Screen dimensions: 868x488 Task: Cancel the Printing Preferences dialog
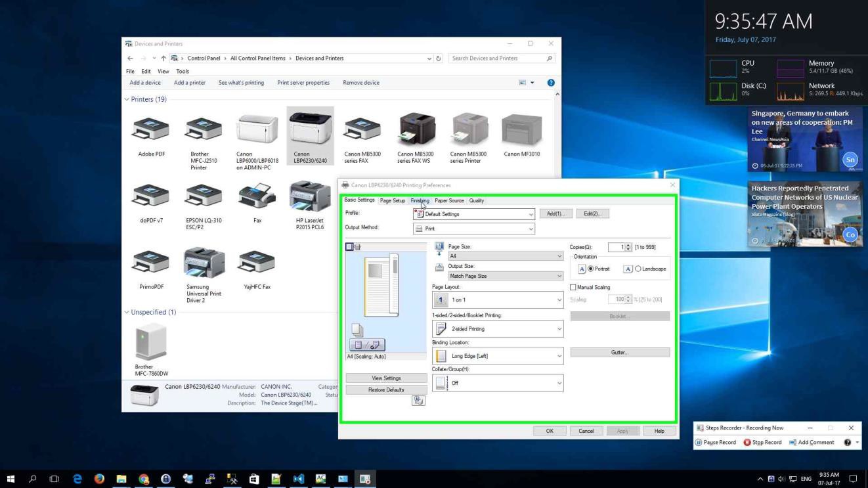[x=586, y=431]
